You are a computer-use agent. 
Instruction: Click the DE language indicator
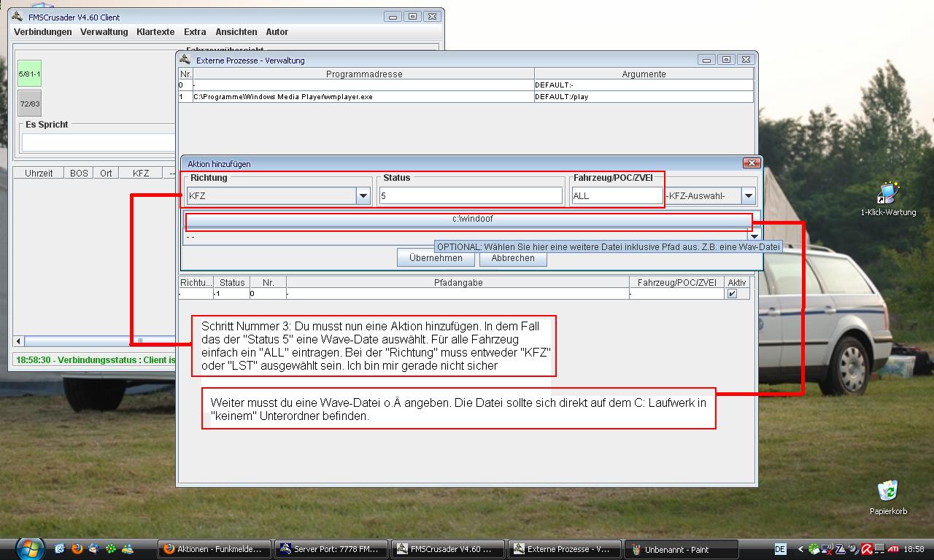click(780, 549)
